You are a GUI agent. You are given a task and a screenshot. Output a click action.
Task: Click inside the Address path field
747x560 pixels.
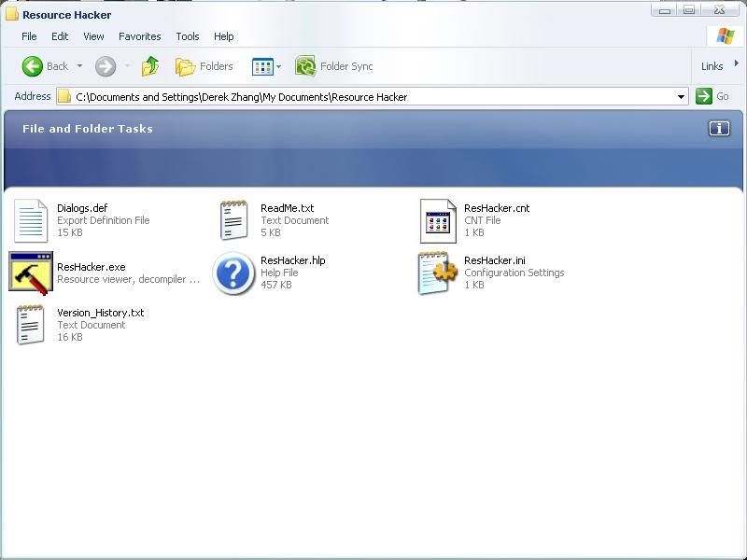pos(373,97)
